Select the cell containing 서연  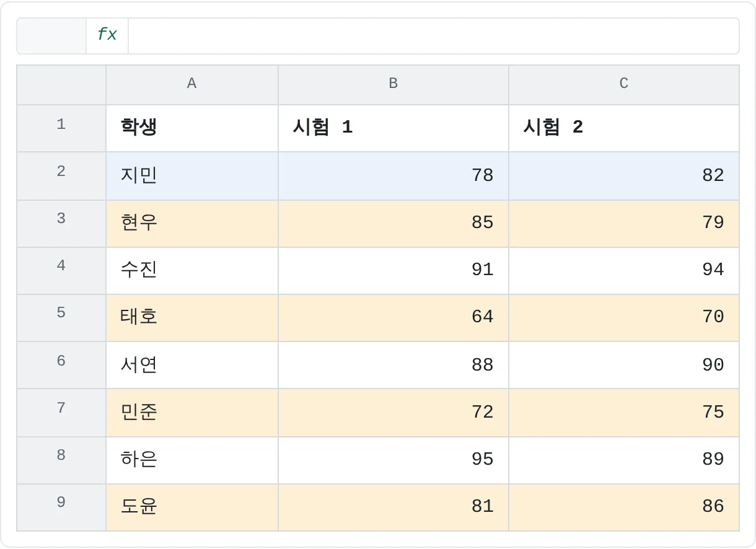point(192,365)
